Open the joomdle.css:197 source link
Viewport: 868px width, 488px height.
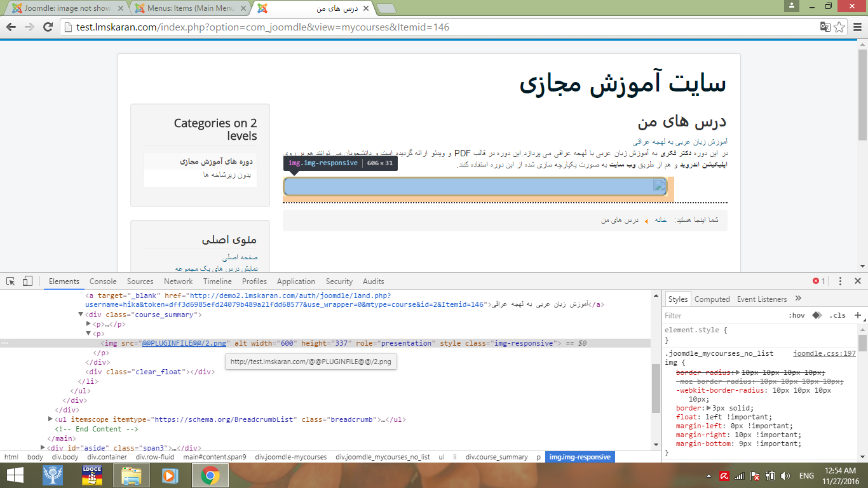(x=824, y=353)
